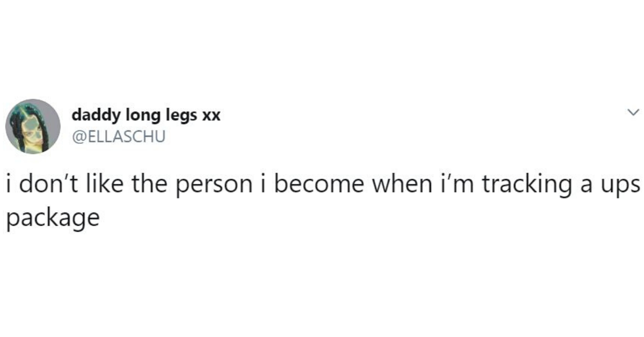View the daddy long legs xx avatar
The width and height of the screenshot is (644, 337).
(33, 126)
